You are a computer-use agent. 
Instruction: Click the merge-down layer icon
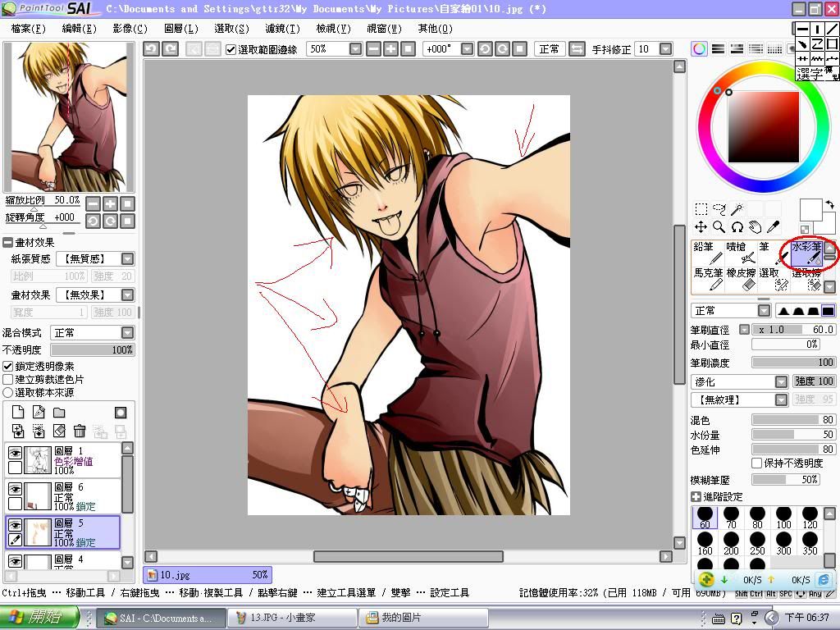pyautogui.click(x=39, y=431)
